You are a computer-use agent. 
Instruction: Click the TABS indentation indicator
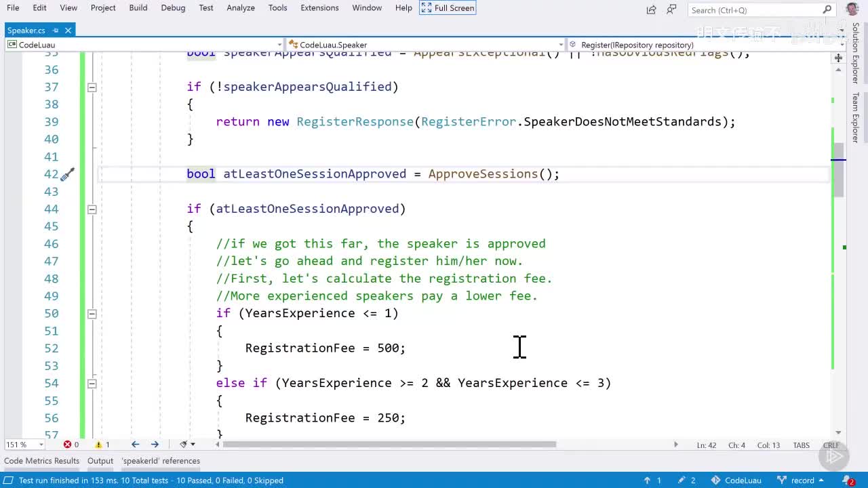click(x=801, y=445)
